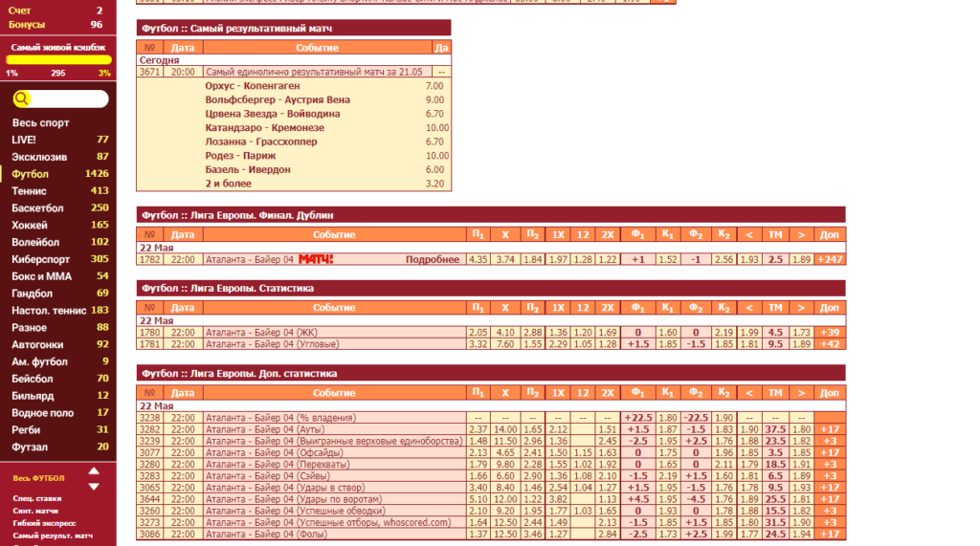Select Теннис in sports menu
Image resolution: width=980 pixels, height=546 pixels.
(x=29, y=191)
